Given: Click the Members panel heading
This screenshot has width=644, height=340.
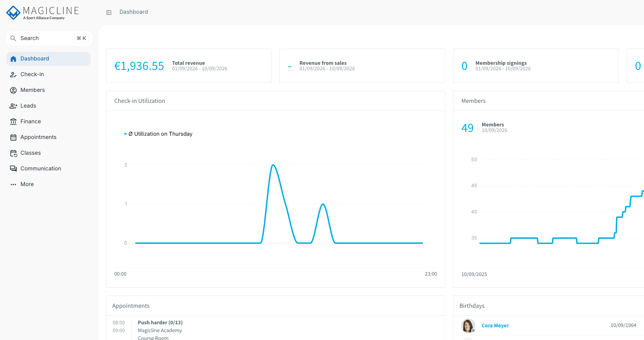Looking at the screenshot, I should pyautogui.click(x=473, y=101).
